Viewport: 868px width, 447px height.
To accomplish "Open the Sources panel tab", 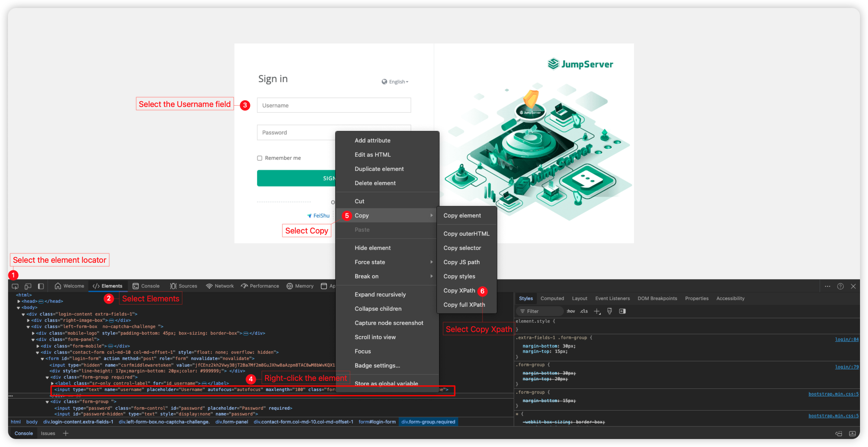I will [x=183, y=286].
